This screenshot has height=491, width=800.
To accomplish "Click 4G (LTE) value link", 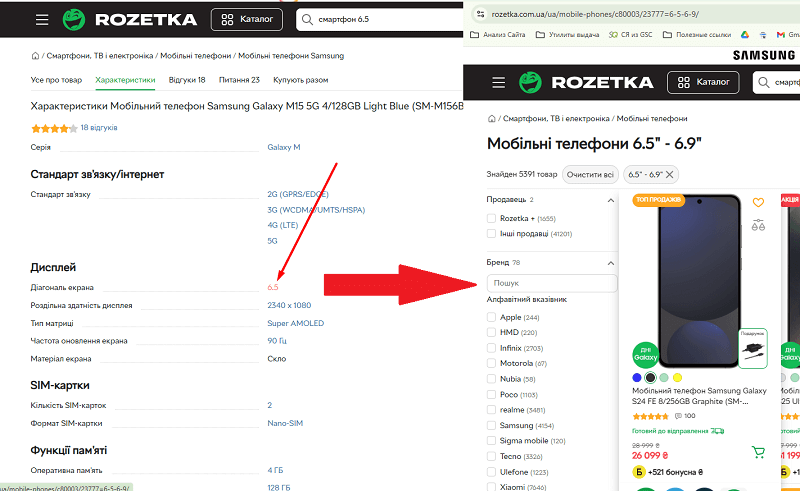I will [x=283, y=225].
